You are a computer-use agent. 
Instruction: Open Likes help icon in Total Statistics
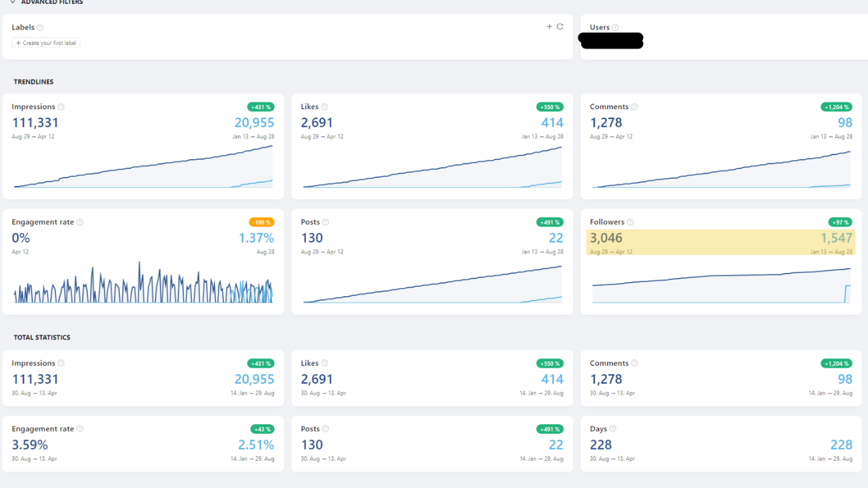point(324,363)
